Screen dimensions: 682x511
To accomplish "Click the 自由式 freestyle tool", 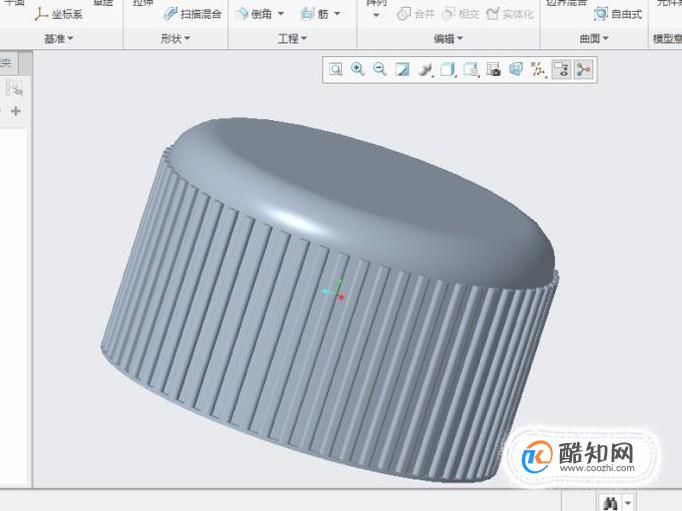I will (618, 14).
